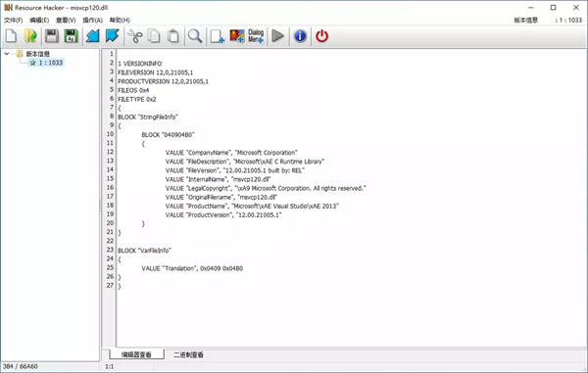Click the red power exit icon
The width and height of the screenshot is (588, 373).
[x=321, y=36]
